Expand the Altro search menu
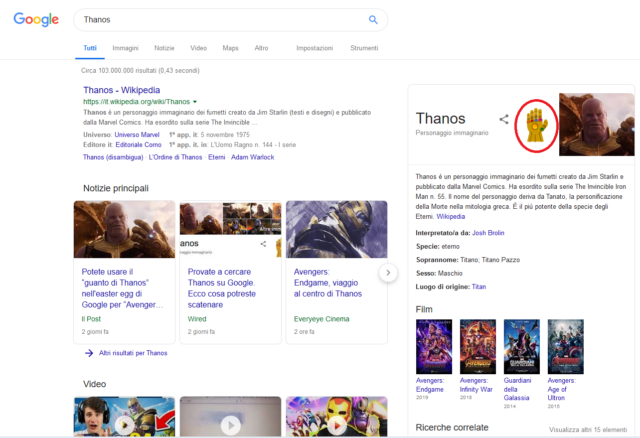This screenshot has width=640, height=438. [x=261, y=48]
